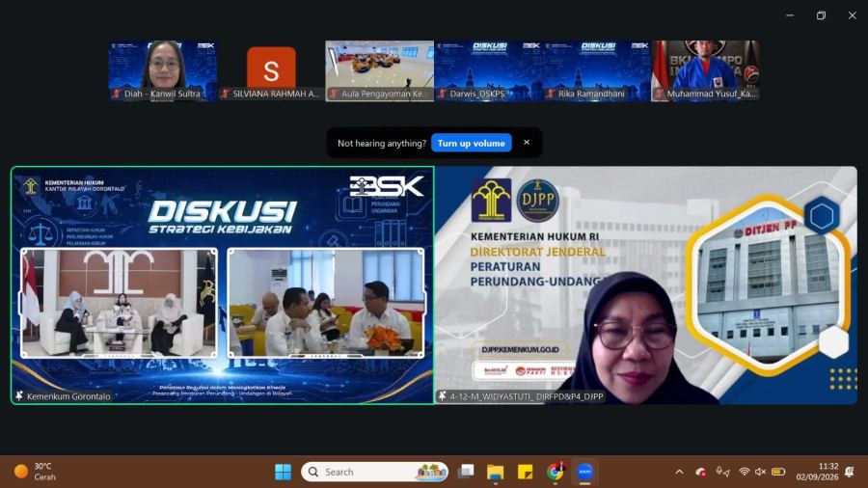This screenshot has height=488, width=868.
Task: Restore down the Zoom window
Action: pyautogui.click(x=821, y=15)
